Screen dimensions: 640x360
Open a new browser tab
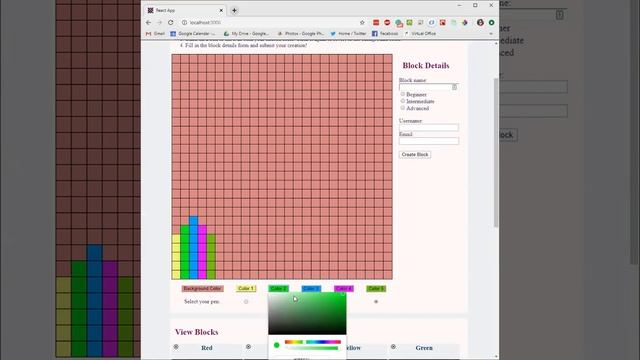pos(234,10)
